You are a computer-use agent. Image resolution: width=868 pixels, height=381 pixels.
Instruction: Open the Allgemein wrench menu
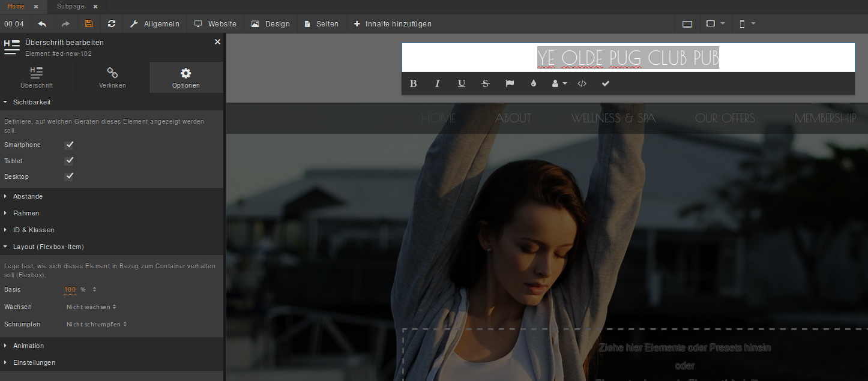click(155, 24)
